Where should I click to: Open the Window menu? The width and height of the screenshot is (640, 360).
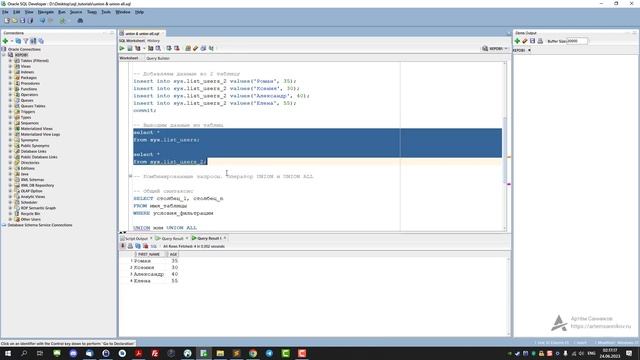pos(123,12)
